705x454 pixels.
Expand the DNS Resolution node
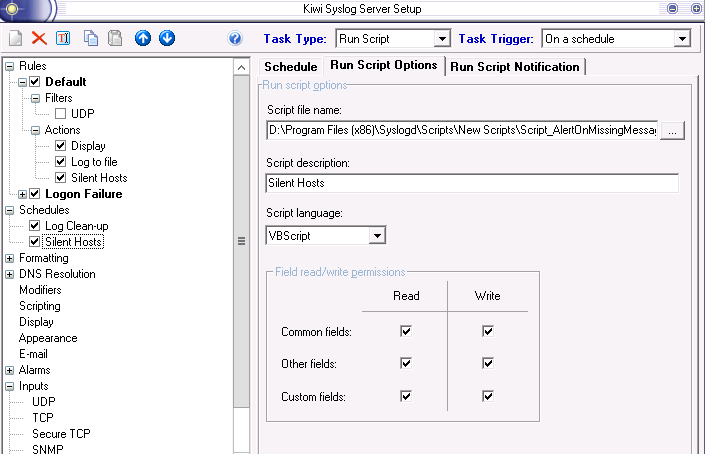(x=9, y=274)
